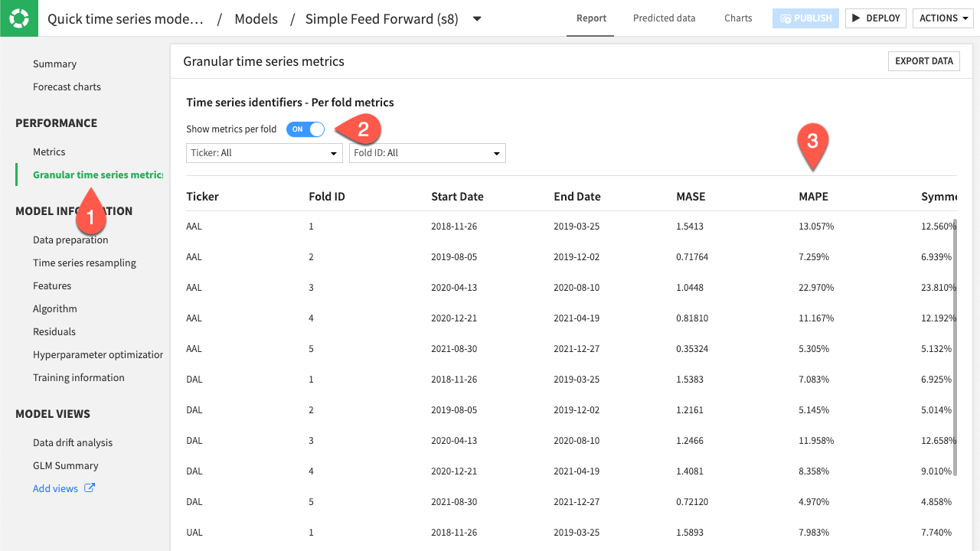Click the End Date column header
This screenshot has width=980, height=551.
(x=577, y=197)
